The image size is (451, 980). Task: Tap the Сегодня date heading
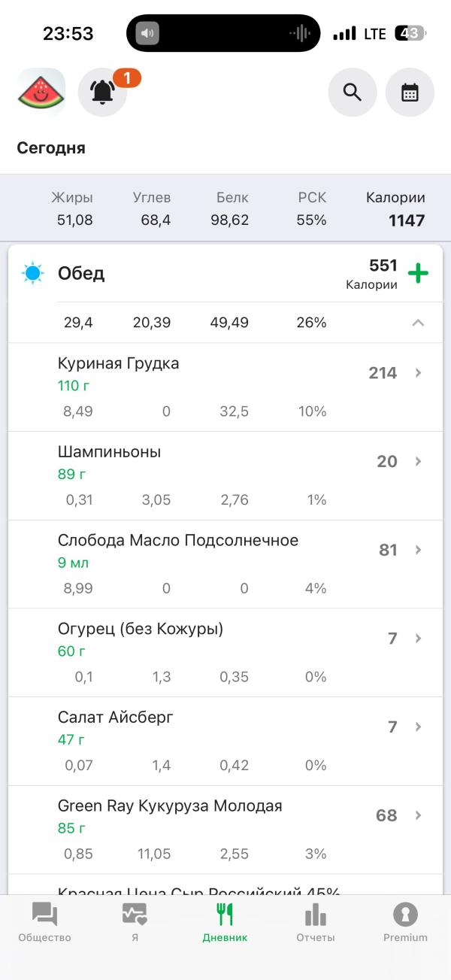(x=51, y=148)
